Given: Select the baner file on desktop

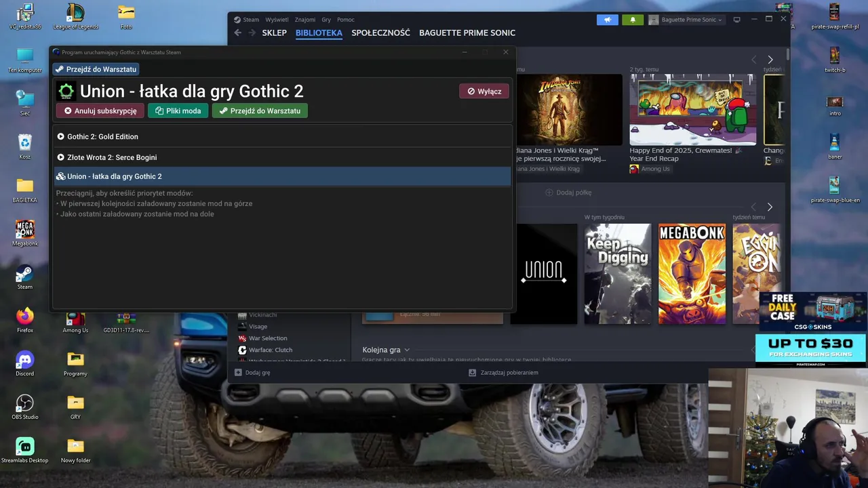Looking at the screenshot, I should tap(835, 146).
